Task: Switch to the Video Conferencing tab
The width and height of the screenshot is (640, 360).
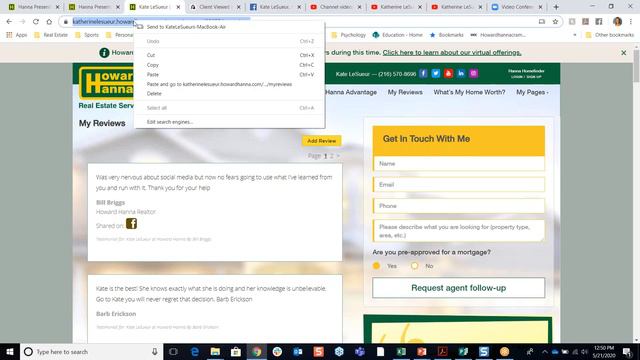Action: click(x=516, y=7)
